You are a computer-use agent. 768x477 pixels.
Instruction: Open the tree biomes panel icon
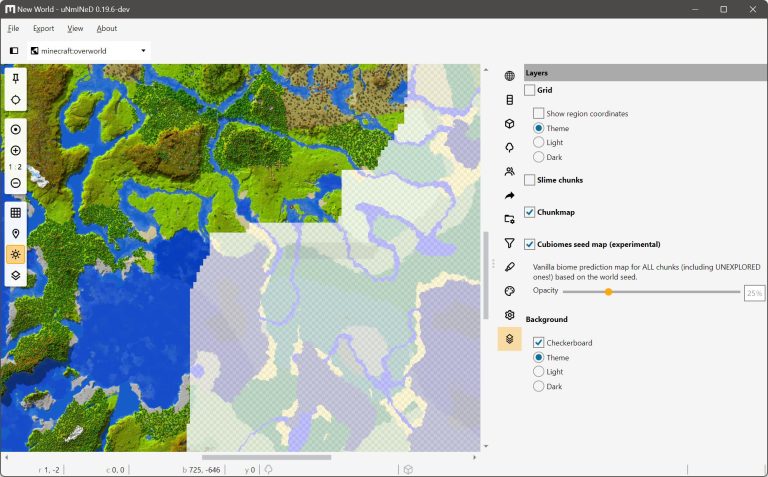click(x=509, y=147)
